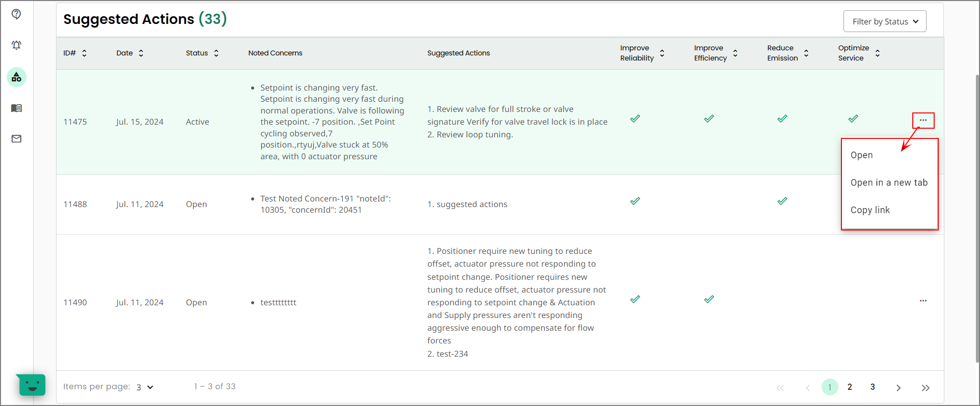Open the Filter by Status dropdown
Viewport: 980px width, 406px height.
885,21
